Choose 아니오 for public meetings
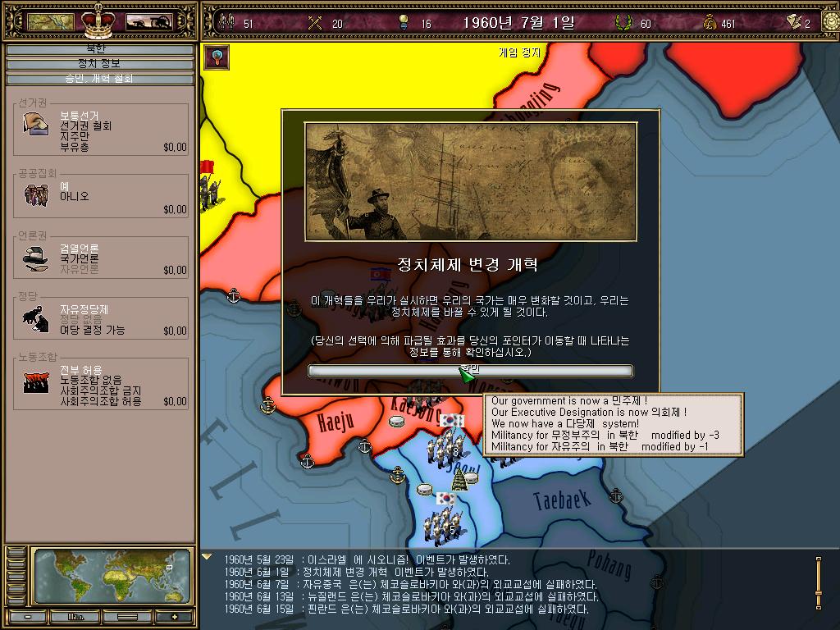 pos(75,197)
